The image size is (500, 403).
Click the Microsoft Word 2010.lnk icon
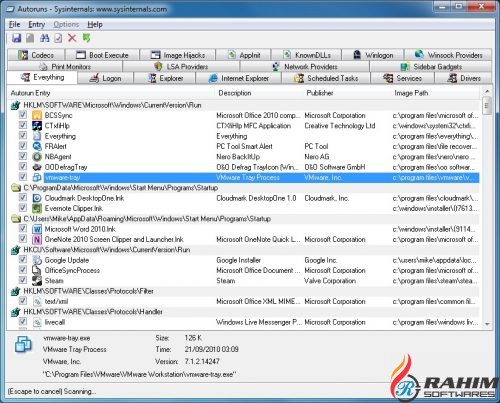pyautogui.click(x=37, y=229)
